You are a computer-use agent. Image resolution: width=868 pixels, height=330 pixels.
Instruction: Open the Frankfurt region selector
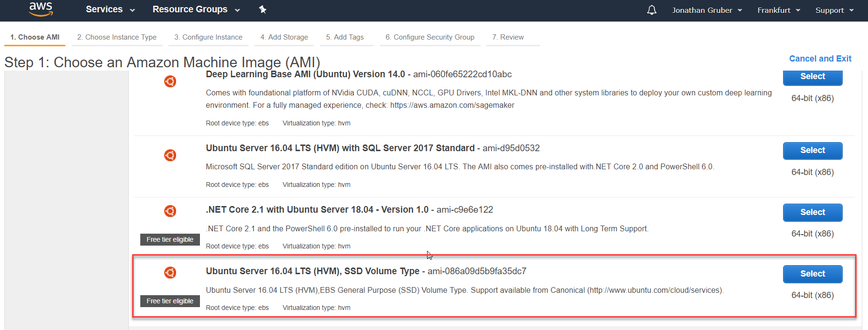[779, 10]
